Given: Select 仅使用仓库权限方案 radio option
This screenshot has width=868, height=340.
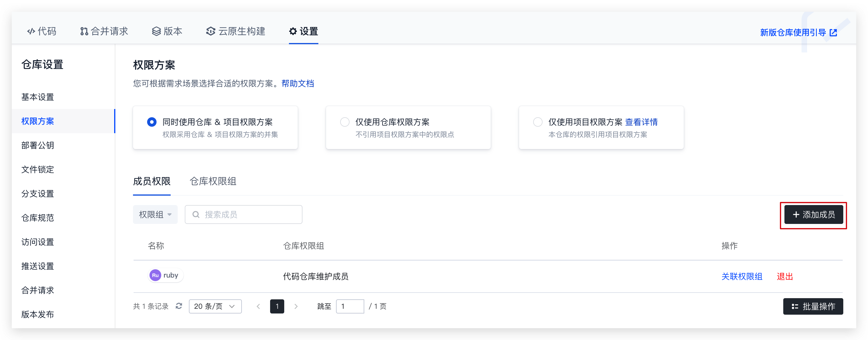Looking at the screenshot, I should click(345, 122).
